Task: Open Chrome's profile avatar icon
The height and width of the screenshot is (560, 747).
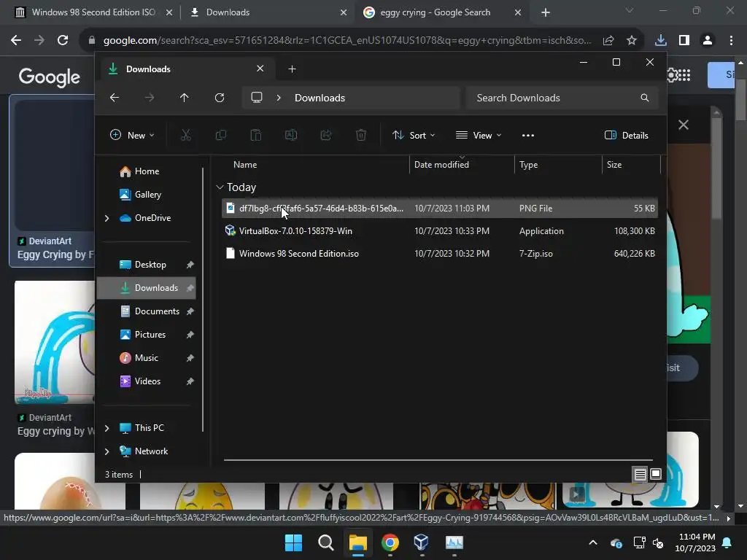Action: 708,41
